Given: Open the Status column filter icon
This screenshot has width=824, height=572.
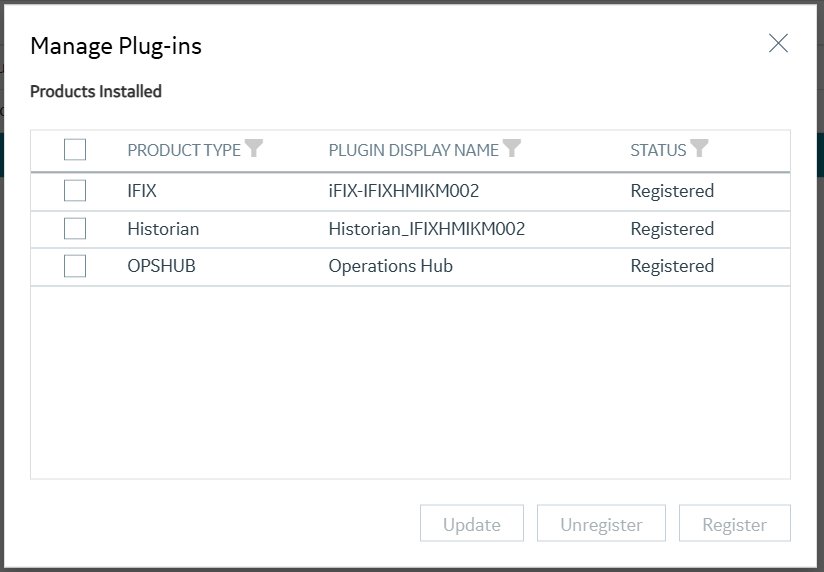Looking at the screenshot, I should click(699, 148).
